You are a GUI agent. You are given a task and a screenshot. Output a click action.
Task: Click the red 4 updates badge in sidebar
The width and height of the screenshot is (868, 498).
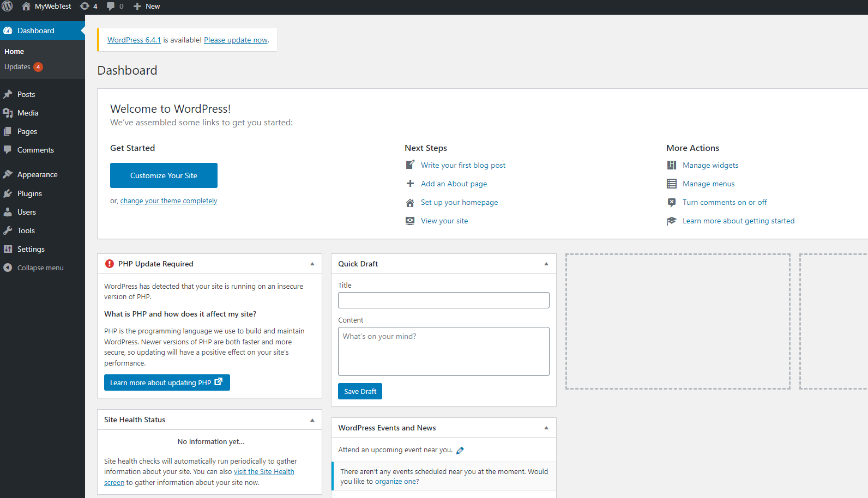[38, 67]
